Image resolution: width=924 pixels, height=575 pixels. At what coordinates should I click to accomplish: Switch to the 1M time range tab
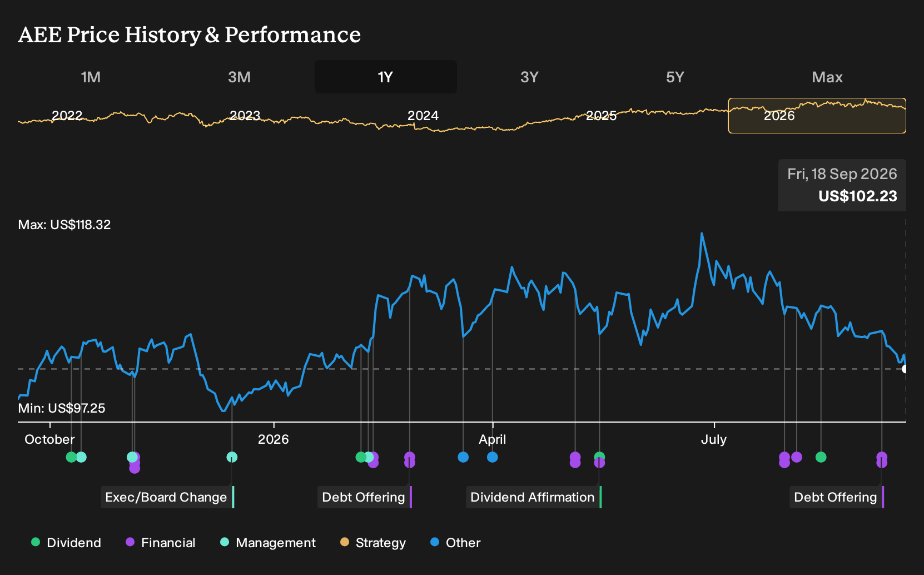click(x=91, y=77)
